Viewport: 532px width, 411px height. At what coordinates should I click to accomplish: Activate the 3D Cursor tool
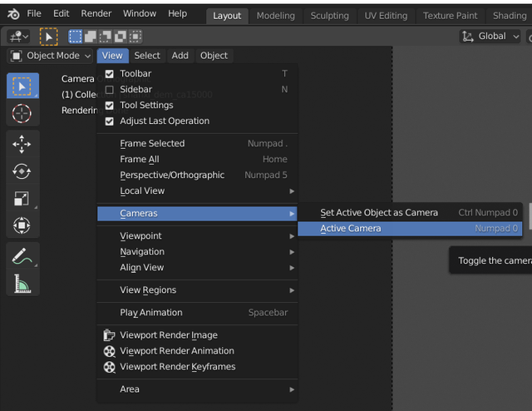pos(22,113)
